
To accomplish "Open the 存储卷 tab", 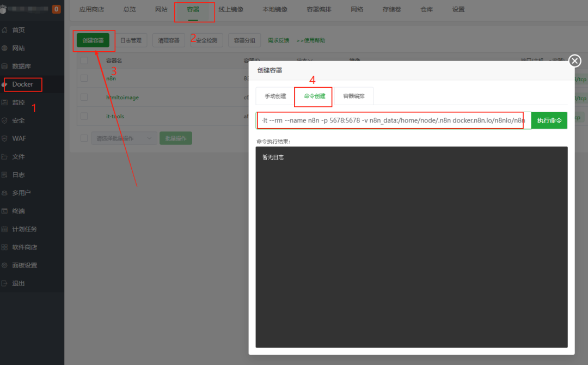I will click(x=392, y=9).
